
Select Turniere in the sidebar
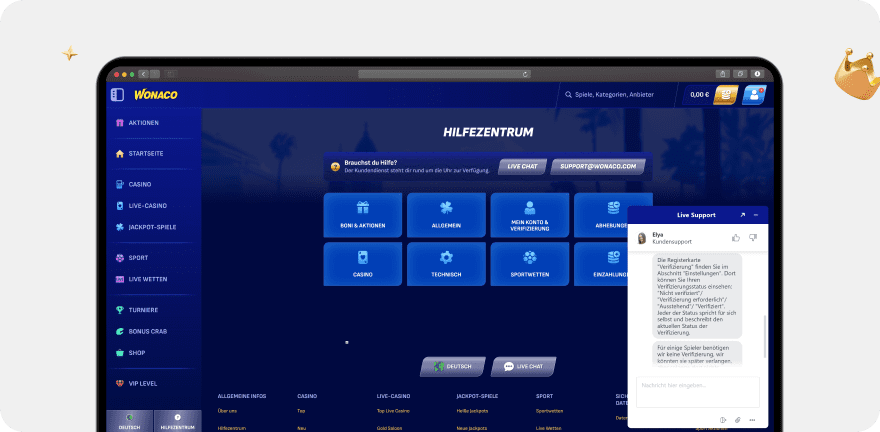click(x=143, y=310)
